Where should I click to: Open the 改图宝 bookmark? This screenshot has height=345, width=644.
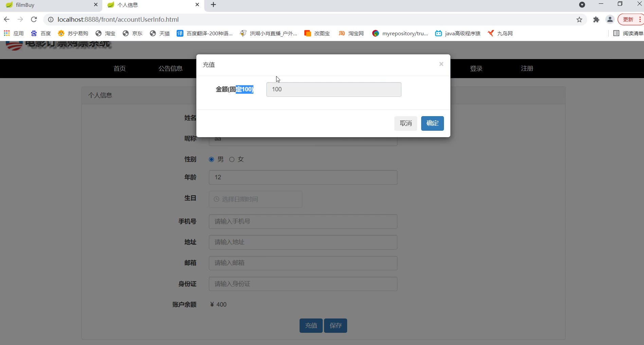pyautogui.click(x=317, y=33)
